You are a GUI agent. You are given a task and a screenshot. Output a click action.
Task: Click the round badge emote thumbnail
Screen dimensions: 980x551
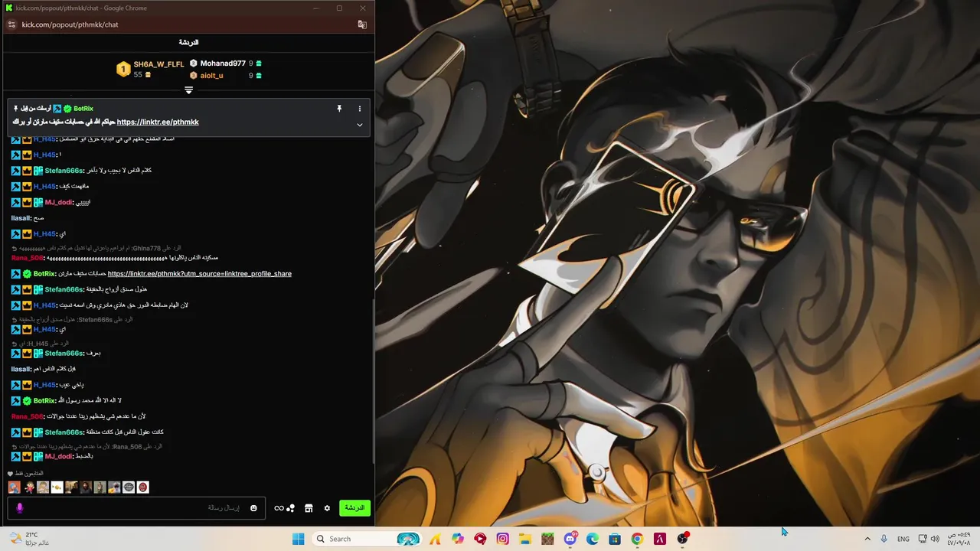(129, 487)
